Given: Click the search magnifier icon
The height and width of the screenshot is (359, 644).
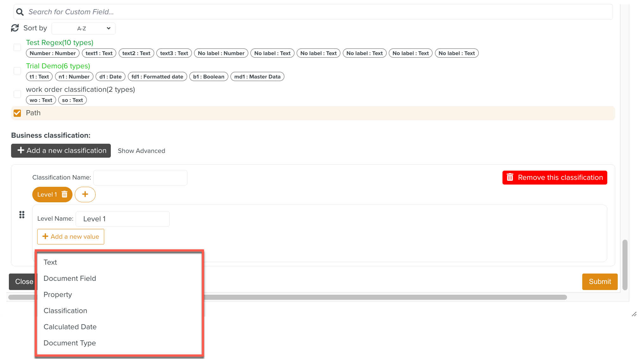Looking at the screenshot, I should (20, 12).
